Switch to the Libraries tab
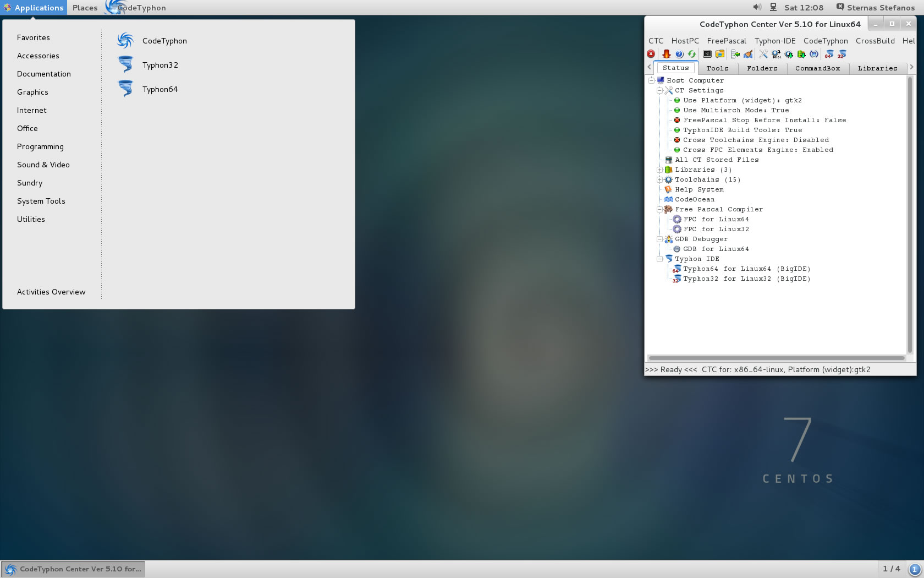This screenshot has width=924, height=578. pos(877,68)
